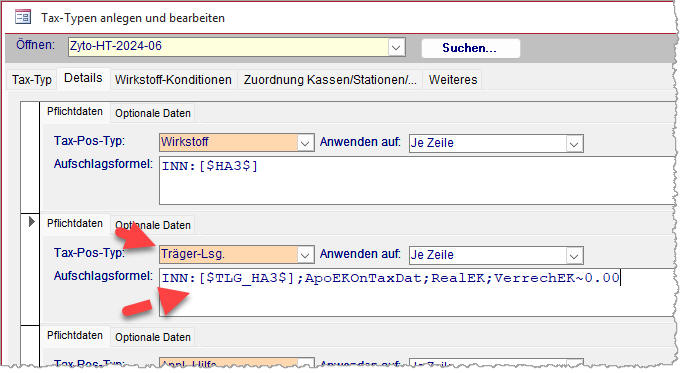
Task: Click the record selector of the Wirkstoff row
Action: [x=30, y=157]
